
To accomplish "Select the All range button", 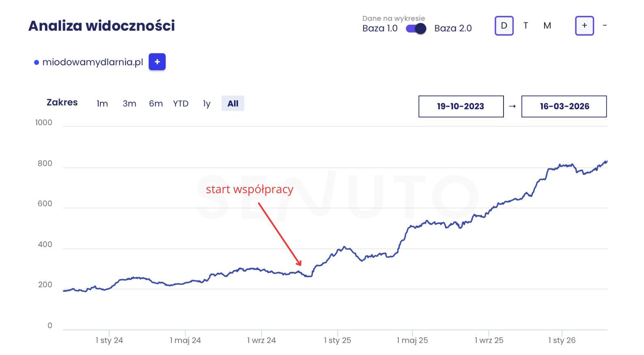I will tap(233, 103).
